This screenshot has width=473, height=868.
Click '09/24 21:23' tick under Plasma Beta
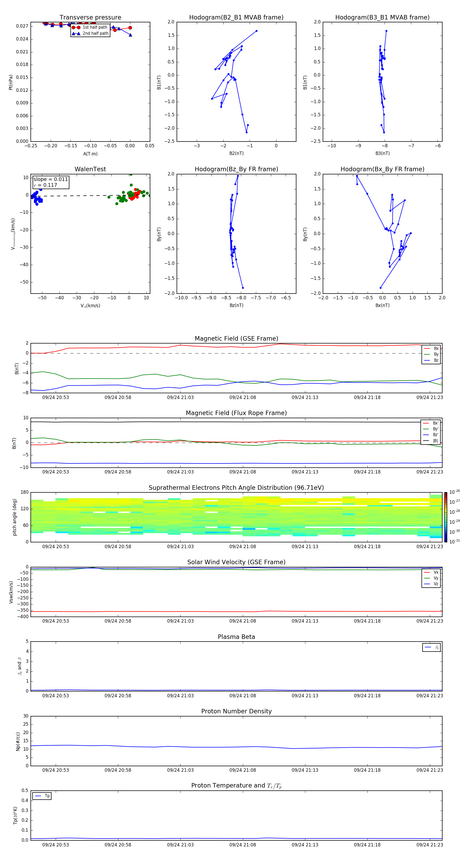430,695
